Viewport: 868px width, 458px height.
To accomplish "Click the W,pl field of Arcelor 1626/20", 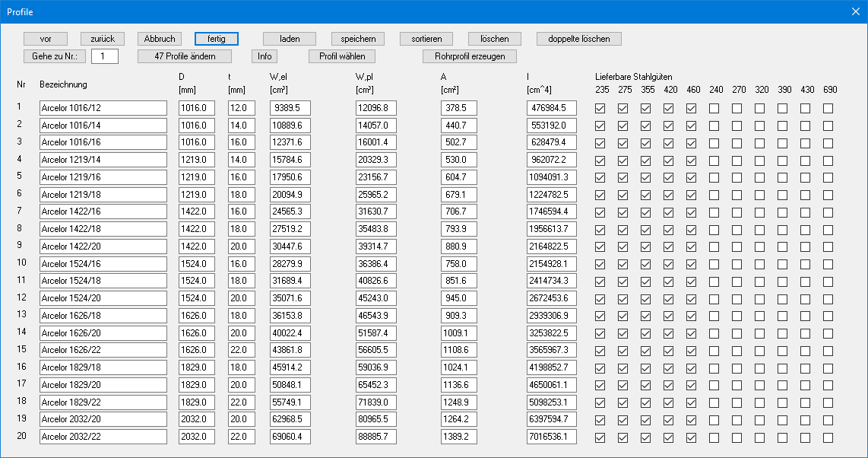I will 375,333.
